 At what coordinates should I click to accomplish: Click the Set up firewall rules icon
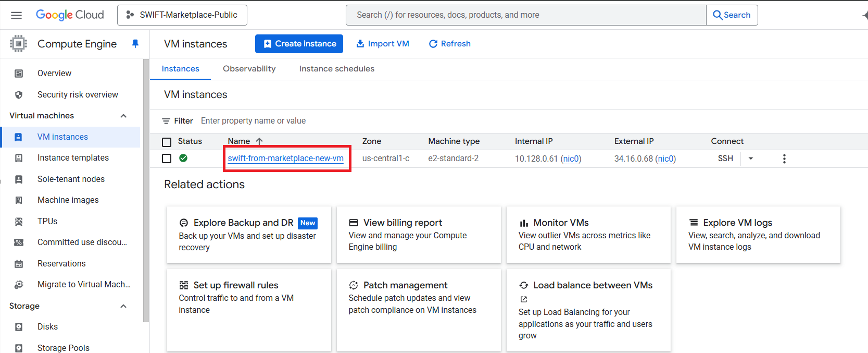[184, 285]
